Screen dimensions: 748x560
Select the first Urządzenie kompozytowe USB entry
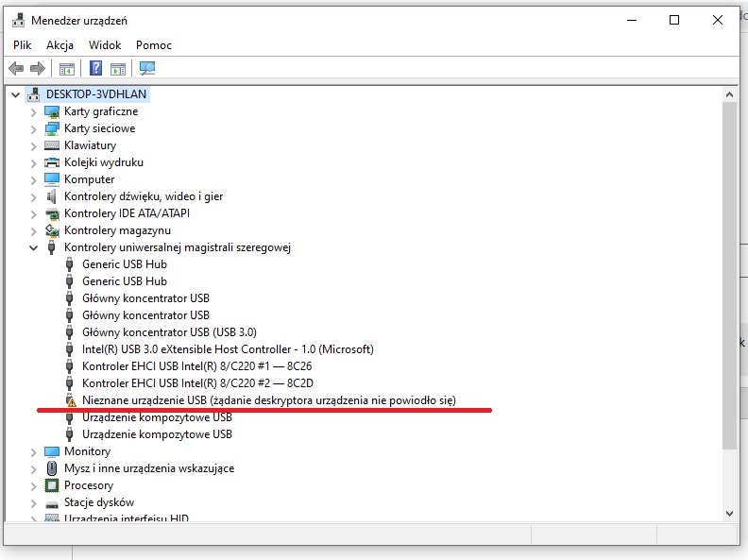(x=157, y=417)
